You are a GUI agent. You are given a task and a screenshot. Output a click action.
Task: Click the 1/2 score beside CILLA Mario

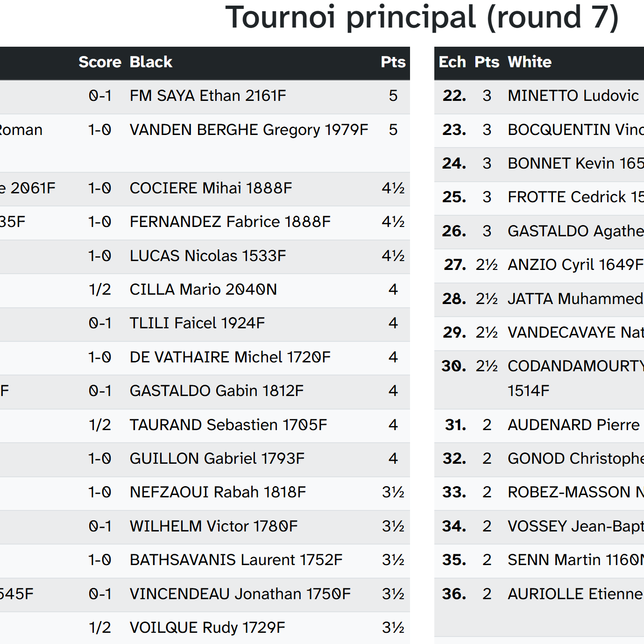pyautogui.click(x=100, y=290)
